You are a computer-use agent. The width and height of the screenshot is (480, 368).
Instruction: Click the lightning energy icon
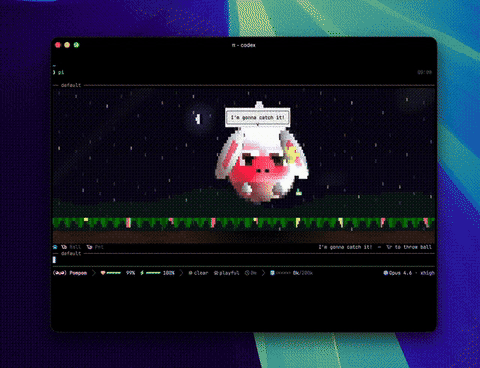click(142, 273)
